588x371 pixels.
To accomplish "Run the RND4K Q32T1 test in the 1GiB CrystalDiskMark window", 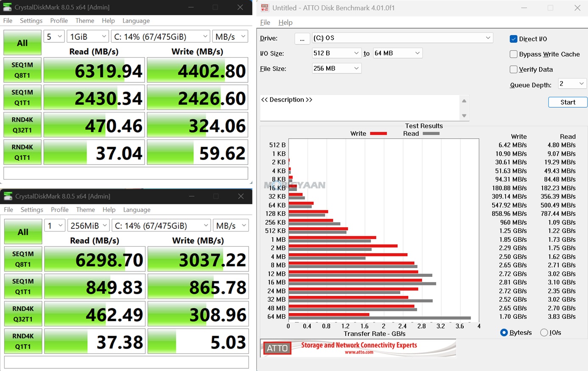I will coord(22,125).
